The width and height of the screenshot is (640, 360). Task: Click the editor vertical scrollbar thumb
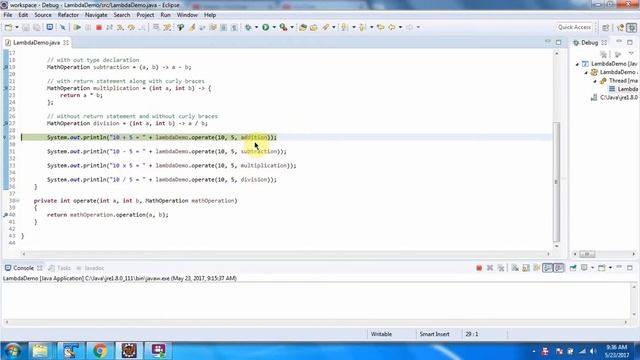click(x=556, y=182)
